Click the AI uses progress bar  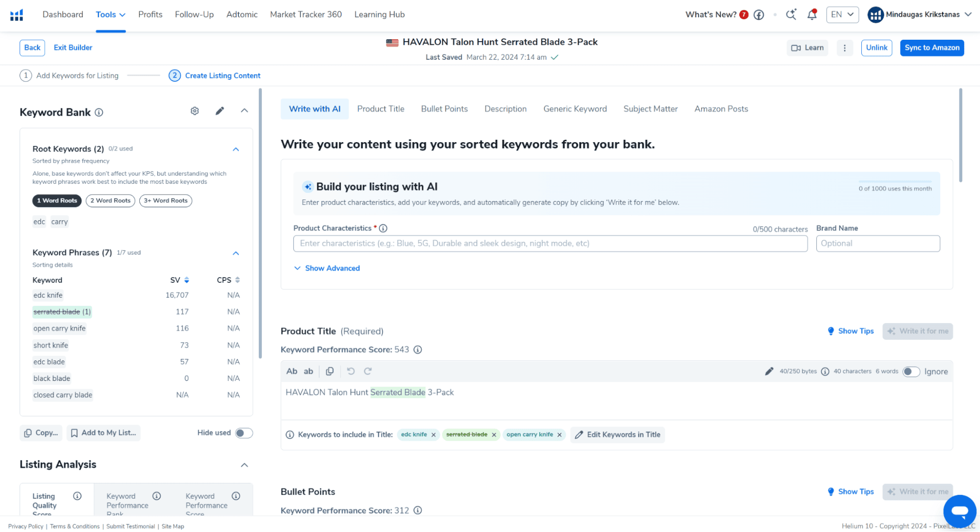[x=895, y=181]
